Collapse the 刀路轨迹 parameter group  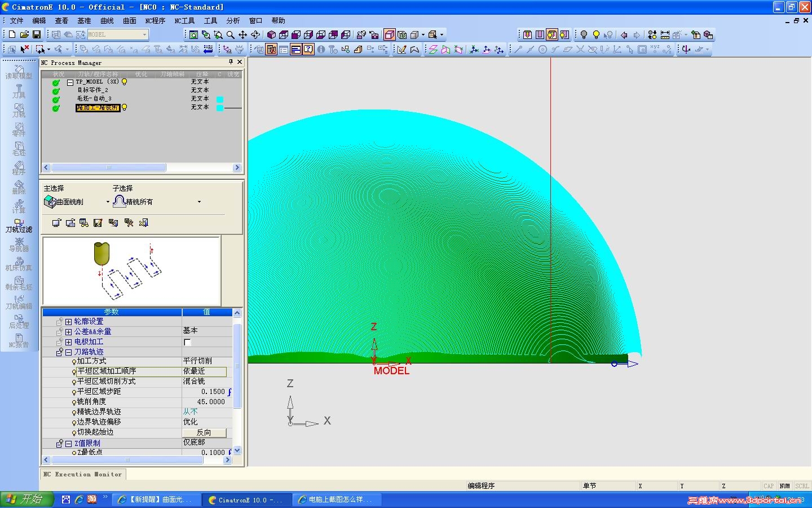click(x=68, y=352)
